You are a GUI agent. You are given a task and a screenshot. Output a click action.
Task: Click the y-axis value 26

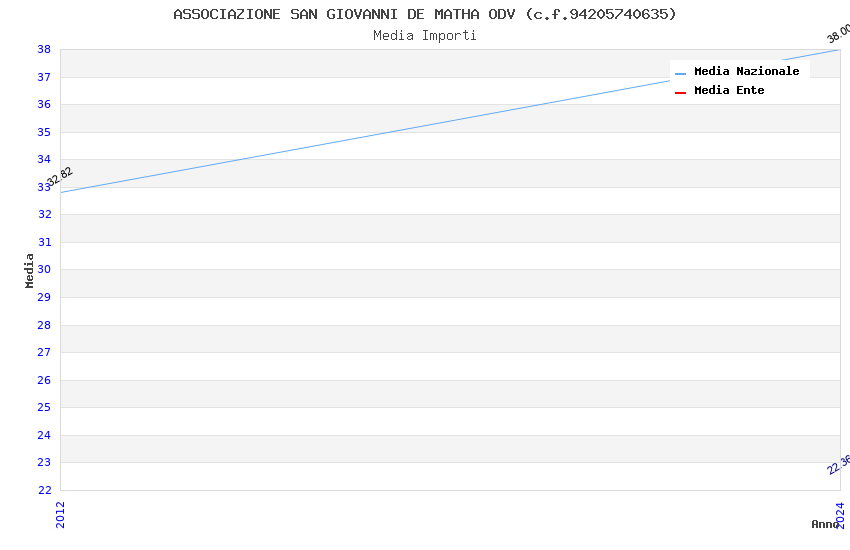[x=44, y=380]
